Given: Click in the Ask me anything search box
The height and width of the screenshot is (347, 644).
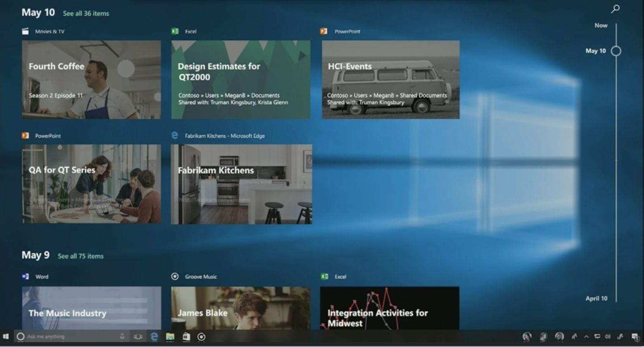Looking at the screenshot, I should (67, 337).
